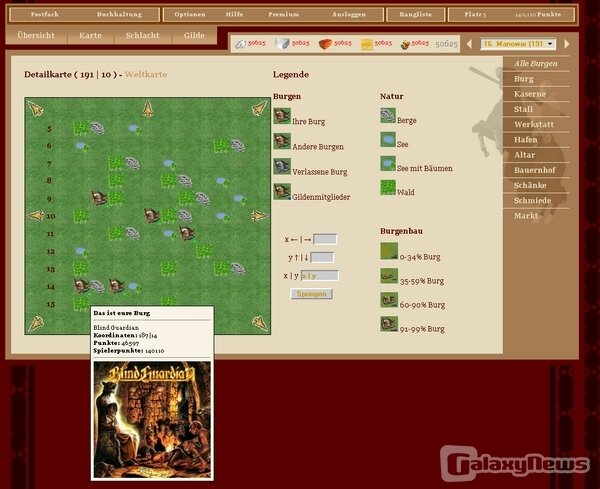Open Werkstatt in sidebar
Image resolution: width=600 pixels, height=489 pixels.
tap(536, 124)
